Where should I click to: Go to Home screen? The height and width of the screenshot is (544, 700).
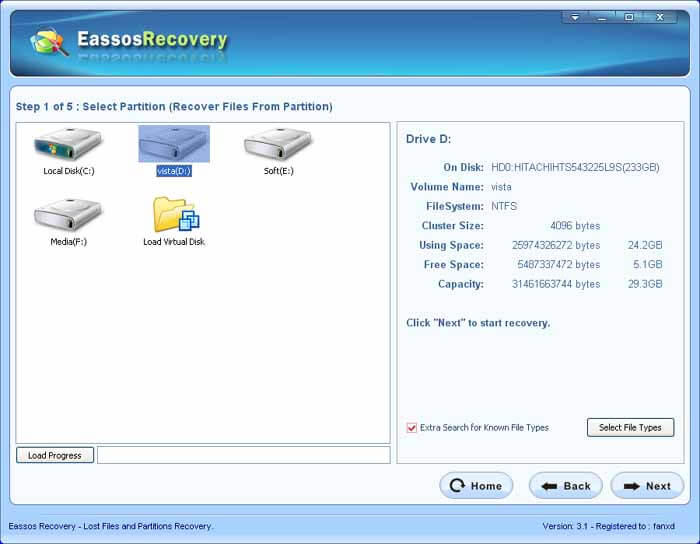[476, 486]
